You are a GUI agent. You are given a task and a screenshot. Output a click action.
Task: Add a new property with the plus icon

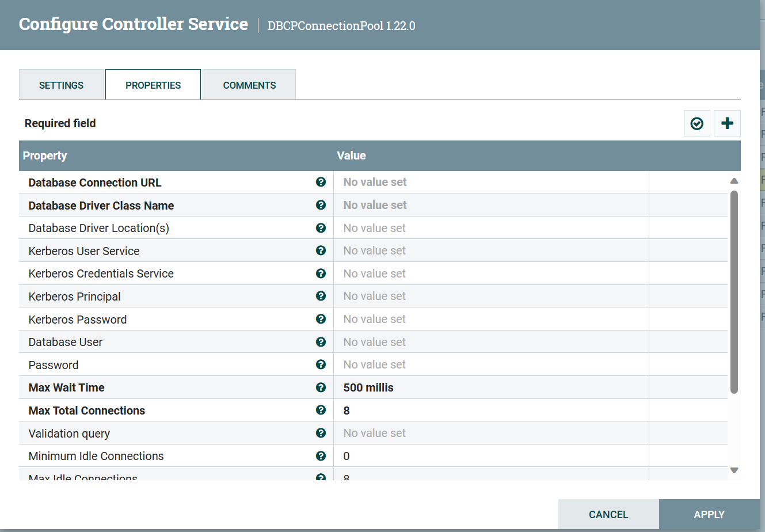[x=726, y=123]
